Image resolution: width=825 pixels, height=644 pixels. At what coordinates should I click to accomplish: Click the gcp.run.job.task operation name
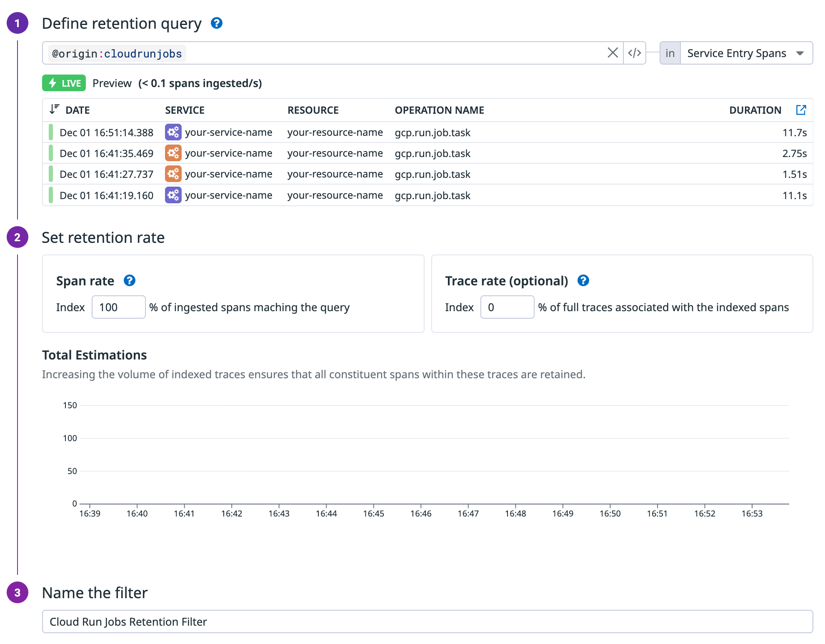pyautogui.click(x=432, y=132)
